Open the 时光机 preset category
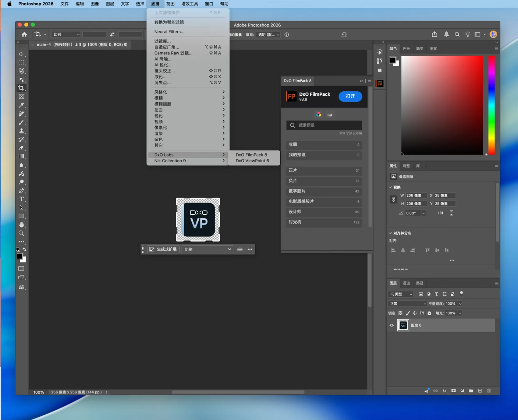 pyautogui.click(x=324, y=222)
